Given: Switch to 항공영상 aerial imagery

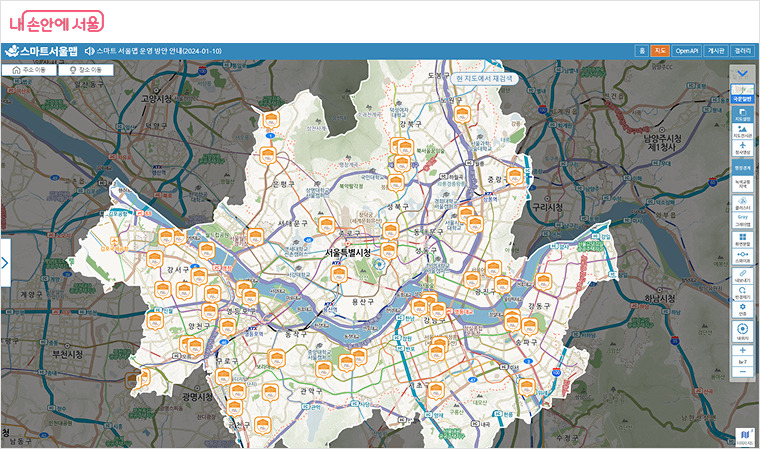Looking at the screenshot, I should [x=742, y=149].
